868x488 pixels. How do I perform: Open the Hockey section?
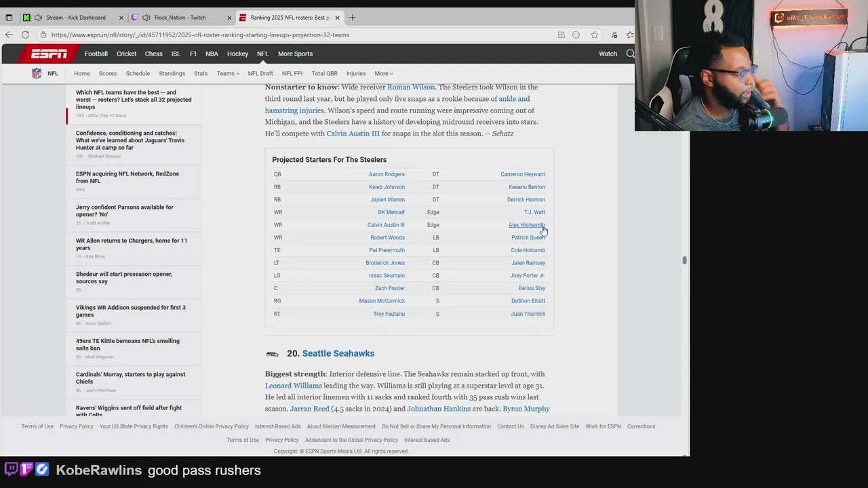coord(237,54)
